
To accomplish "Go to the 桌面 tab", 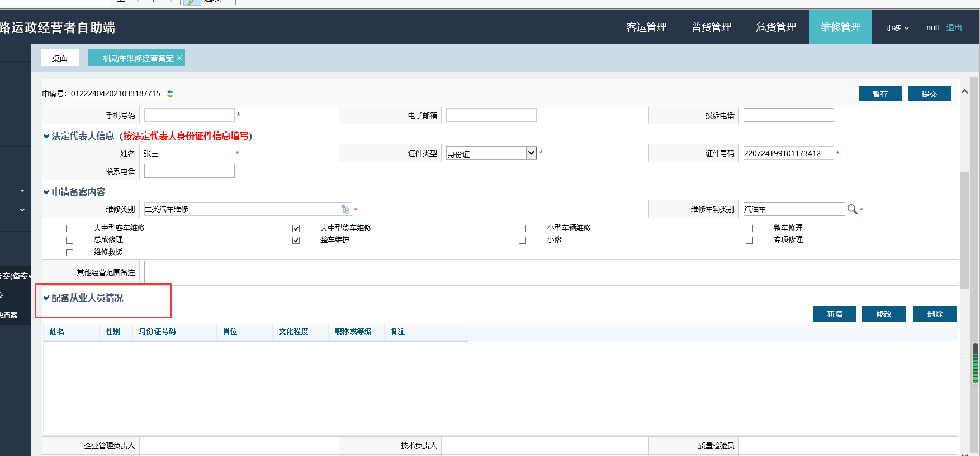I will [60, 58].
